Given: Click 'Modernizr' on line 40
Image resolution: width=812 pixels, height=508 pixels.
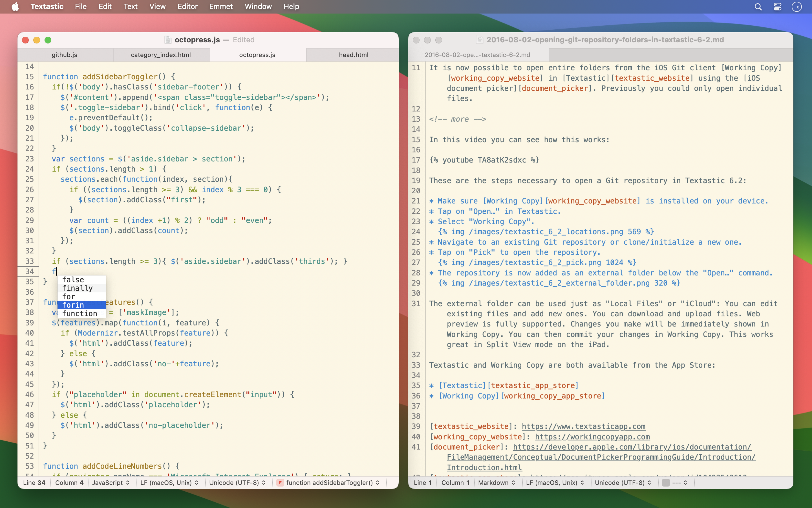Looking at the screenshot, I should (x=98, y=333).
